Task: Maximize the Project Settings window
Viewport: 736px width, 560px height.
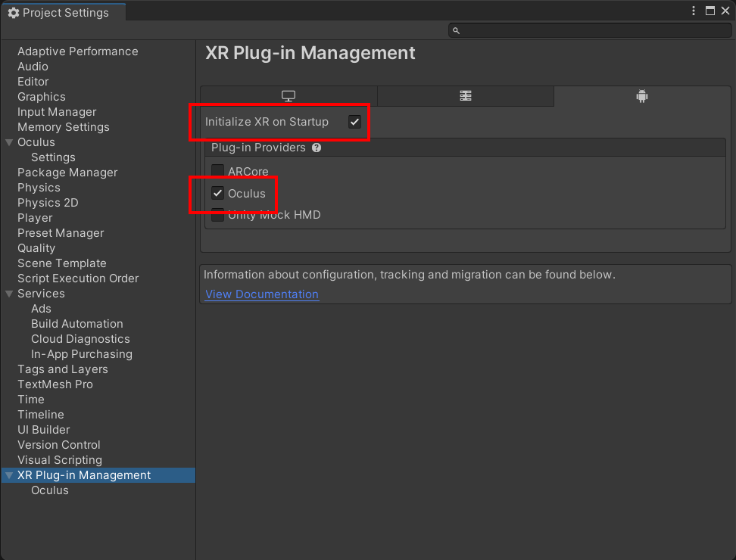Action: click(710, 11)
